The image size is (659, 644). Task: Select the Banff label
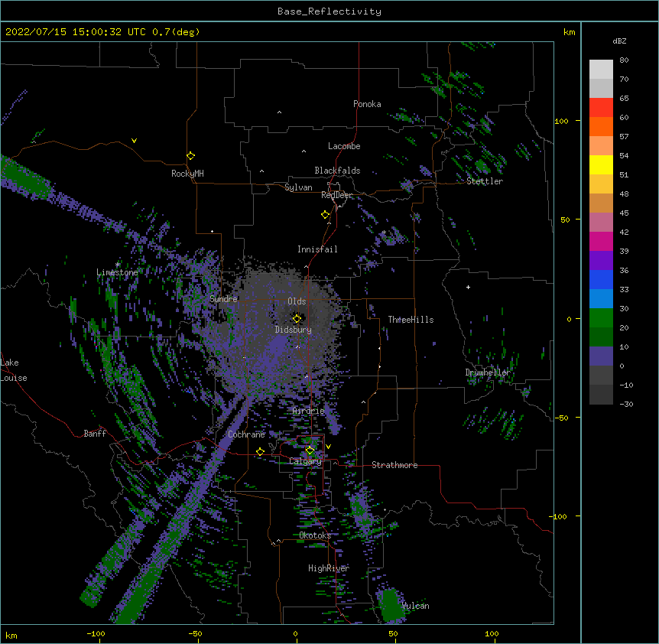coord(95,434)
